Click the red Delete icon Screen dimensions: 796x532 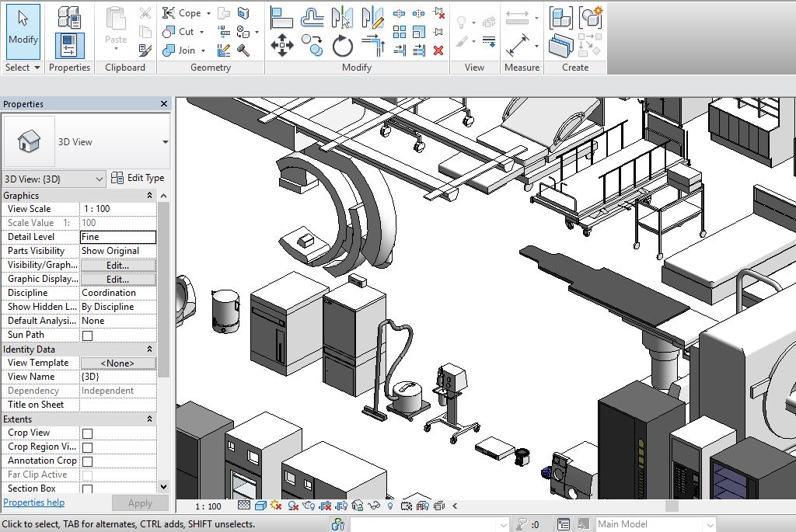point(438,50)
